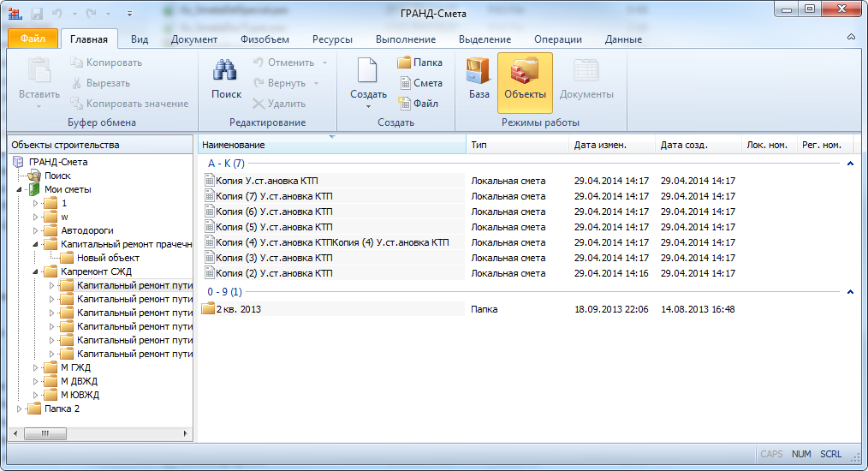The height and width of the screenshot is (471, 868).
Task: Collapse the Капремонт СЖД tree node
Action: coord(35,271)
